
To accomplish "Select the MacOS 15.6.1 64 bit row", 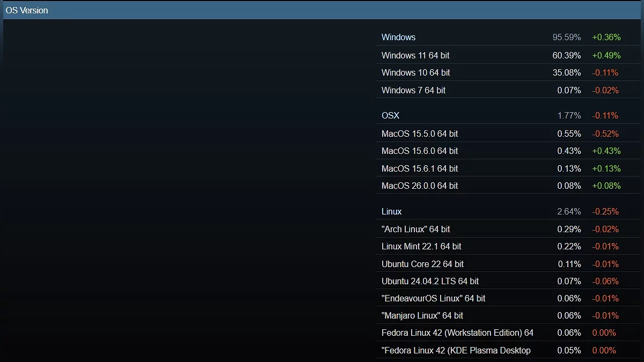I will [x=508, y=168].
